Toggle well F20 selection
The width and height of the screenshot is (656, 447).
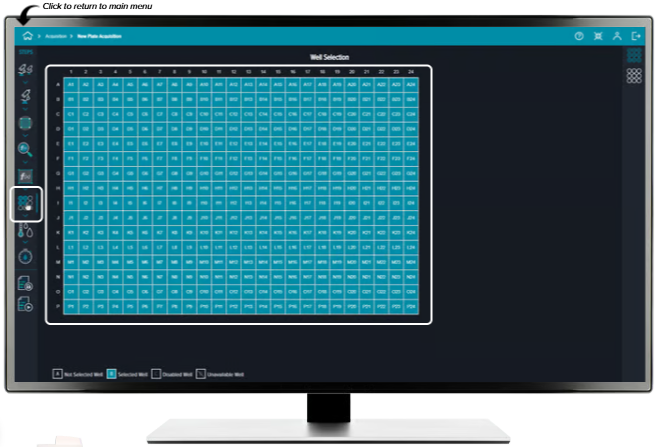coord(352,159)
